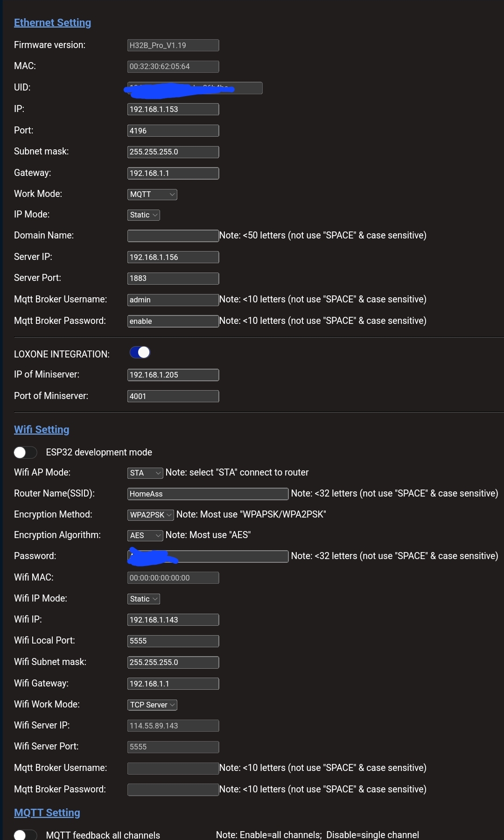Image resolution: width=504 pixels, height=840 pixels.
Task: Open the Wifi AP Mode STA dropdown
Action: [x=145, y=473]
